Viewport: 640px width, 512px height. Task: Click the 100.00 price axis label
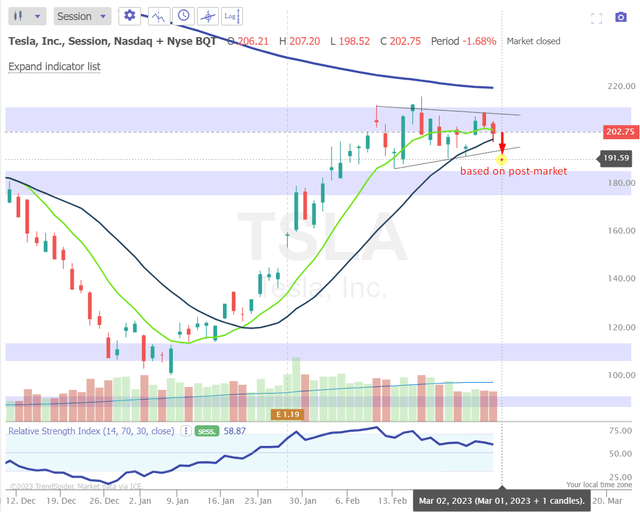[x=621, y=375]
